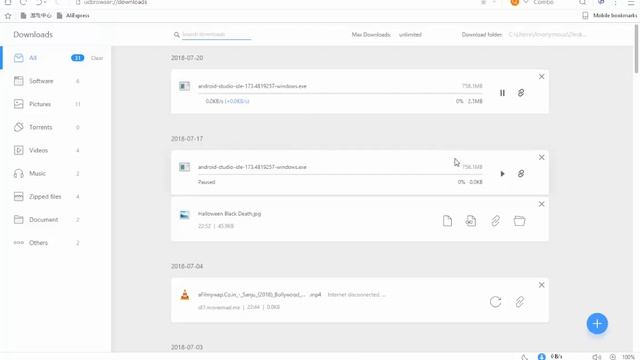This screenshot has height=360, width=640.
Task: Click the 2018-07-04 date heading
Action: 187,266
